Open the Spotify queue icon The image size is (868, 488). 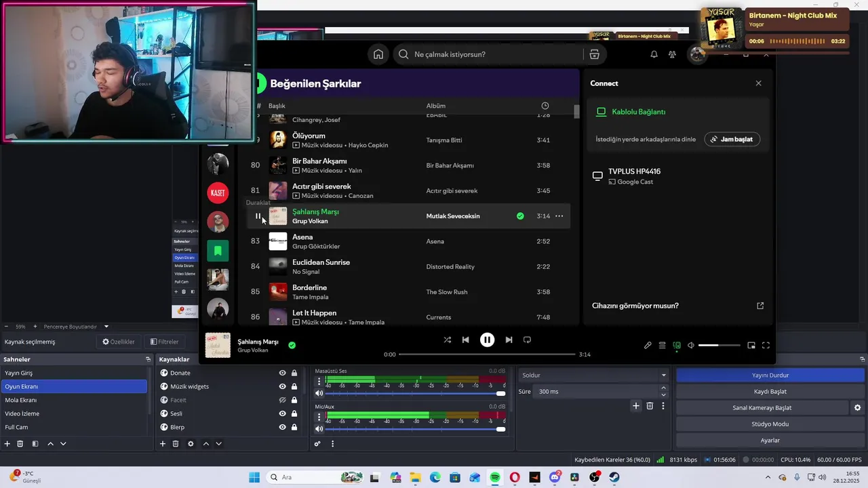pos(663,345)
